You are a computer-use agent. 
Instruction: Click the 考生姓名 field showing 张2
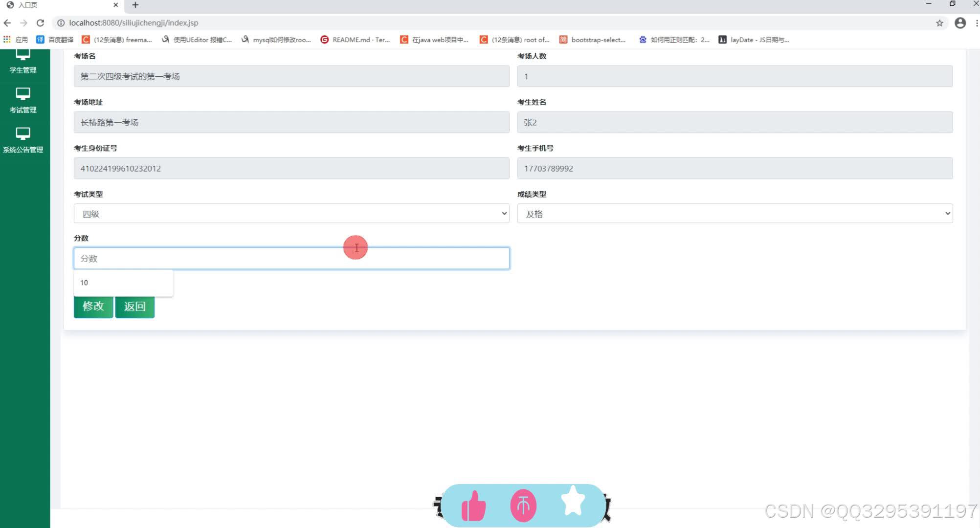click(x=735, y=122)
